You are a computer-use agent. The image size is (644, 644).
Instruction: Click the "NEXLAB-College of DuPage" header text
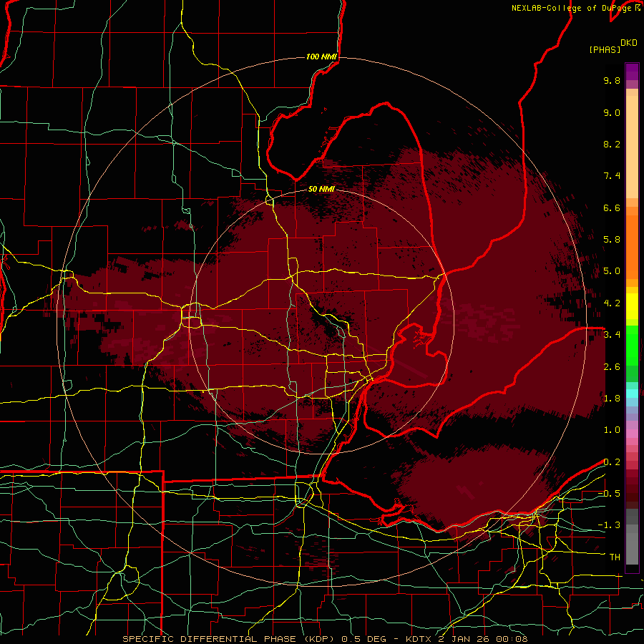(x=572, y=8)
